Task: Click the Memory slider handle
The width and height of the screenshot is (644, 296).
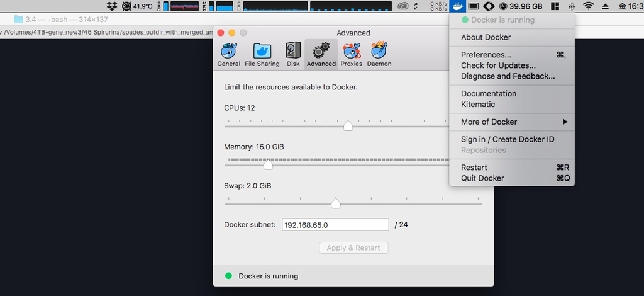Action: click(268, 164)
